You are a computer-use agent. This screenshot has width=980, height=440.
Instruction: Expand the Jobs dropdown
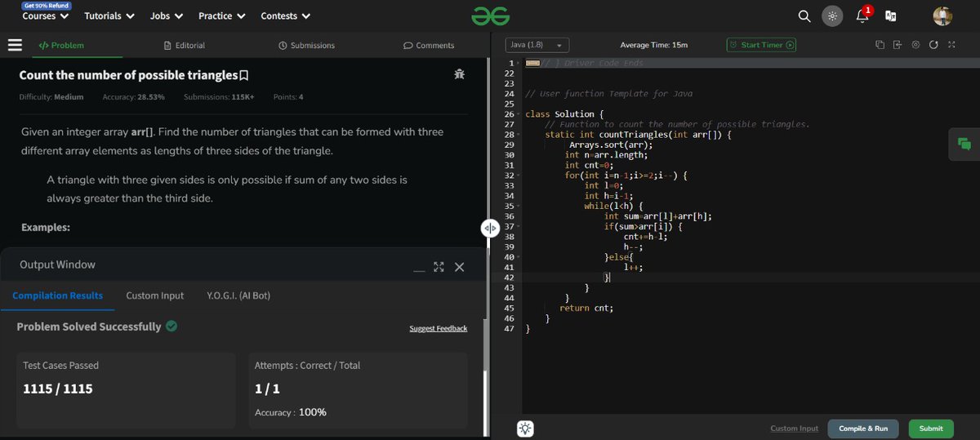tap(167, 16)
